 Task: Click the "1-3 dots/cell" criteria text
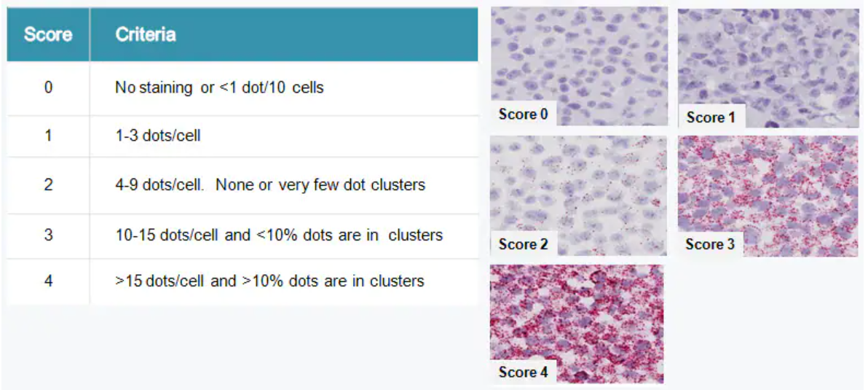click(x=158, y=136)
